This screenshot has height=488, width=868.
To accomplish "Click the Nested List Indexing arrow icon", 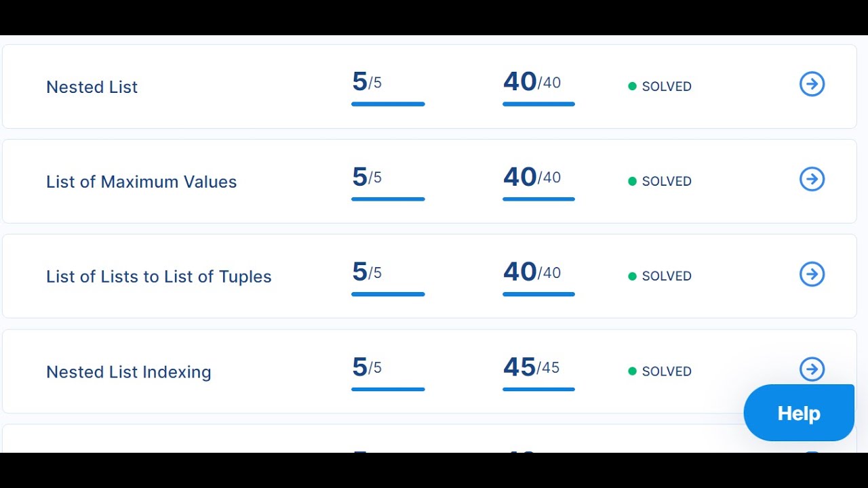I will tap(812, 369).
